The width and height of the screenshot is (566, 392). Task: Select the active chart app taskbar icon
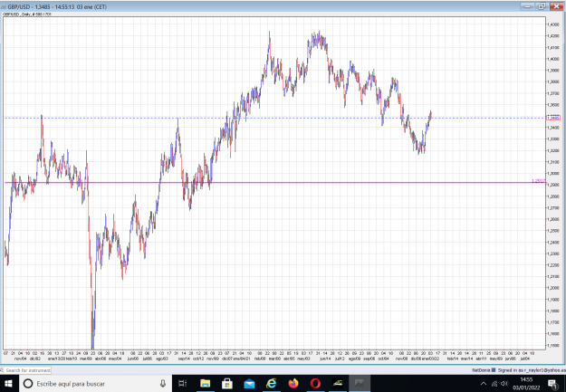tap(360, 383)
